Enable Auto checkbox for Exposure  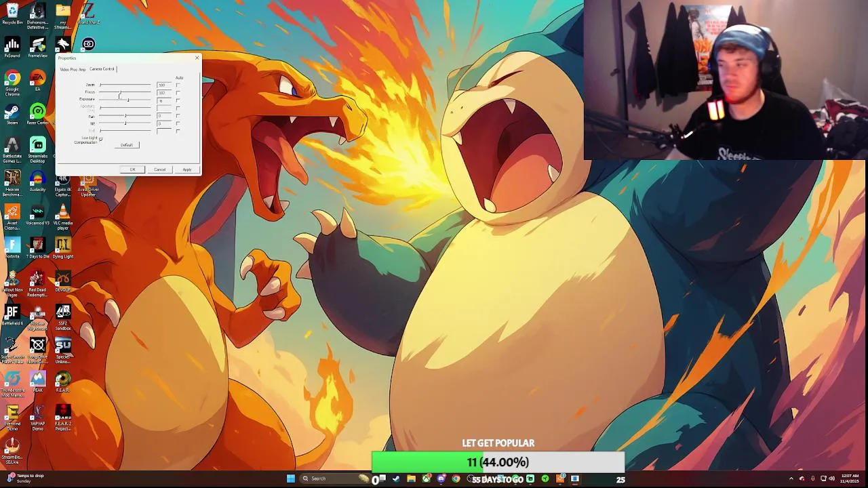[178, 100]
